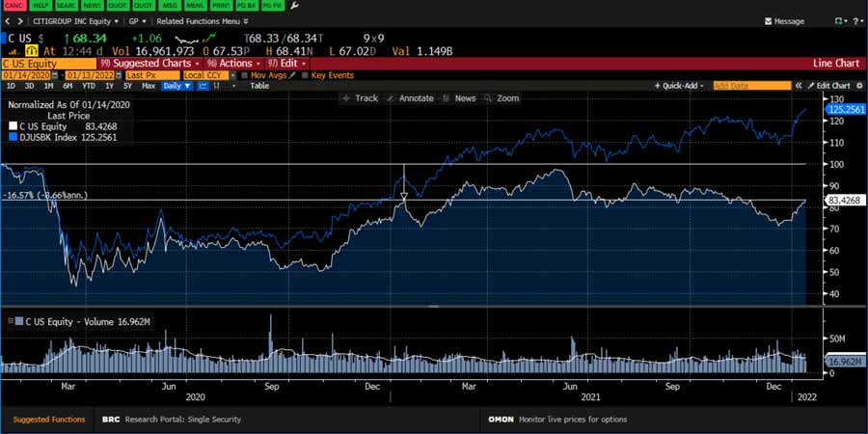The height and width of the screenshot is (434, 868).
Task: Click the volume panel legend swatch
Action: pyautogui.click(x=18, y=321)
